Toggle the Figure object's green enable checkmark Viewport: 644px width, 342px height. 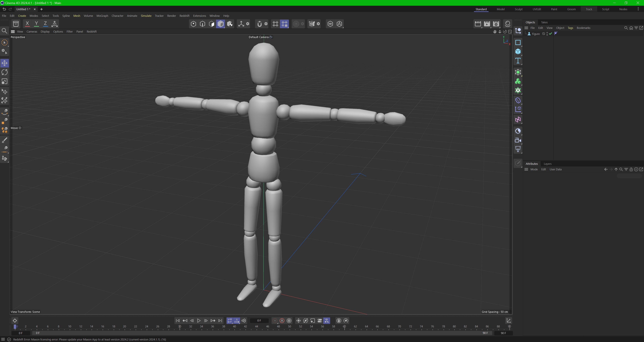550,34
